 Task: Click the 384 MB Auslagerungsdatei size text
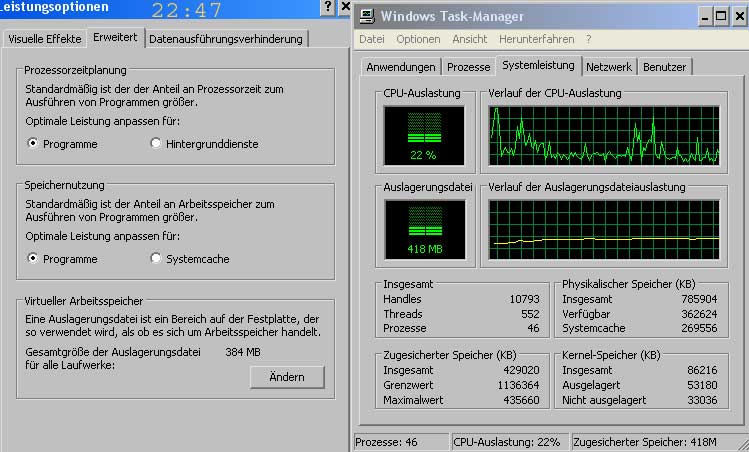point(243,352)
